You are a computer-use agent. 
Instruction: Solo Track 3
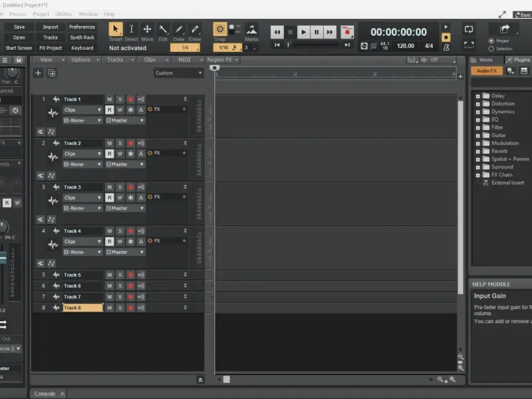(x=120, y=187)
